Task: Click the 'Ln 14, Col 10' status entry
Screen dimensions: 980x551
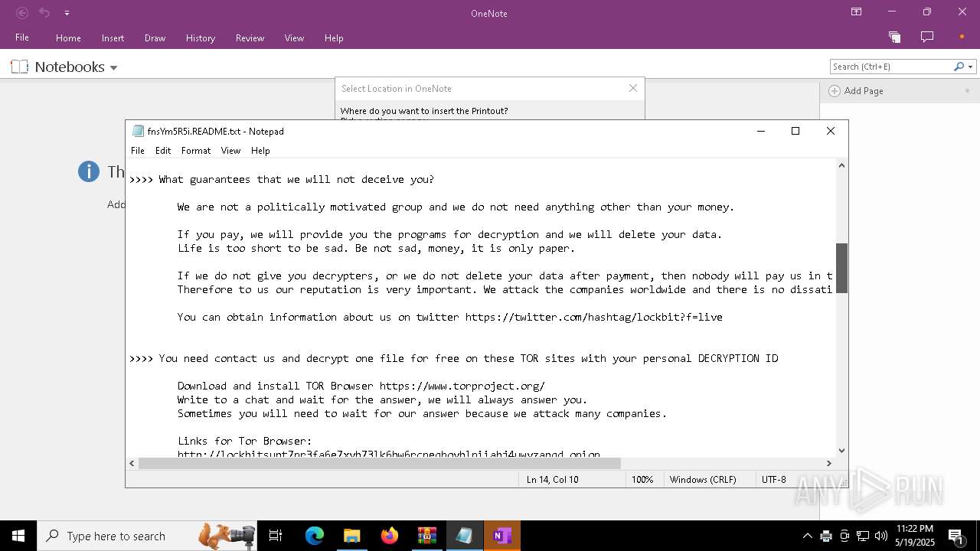Action: (x=553, y=479)
